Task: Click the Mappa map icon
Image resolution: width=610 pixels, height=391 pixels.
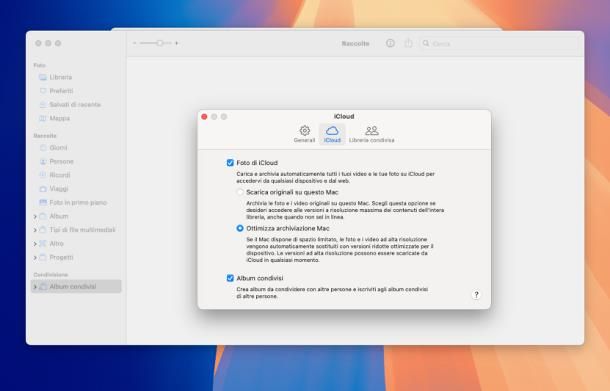Action: [x=43, y=118]
